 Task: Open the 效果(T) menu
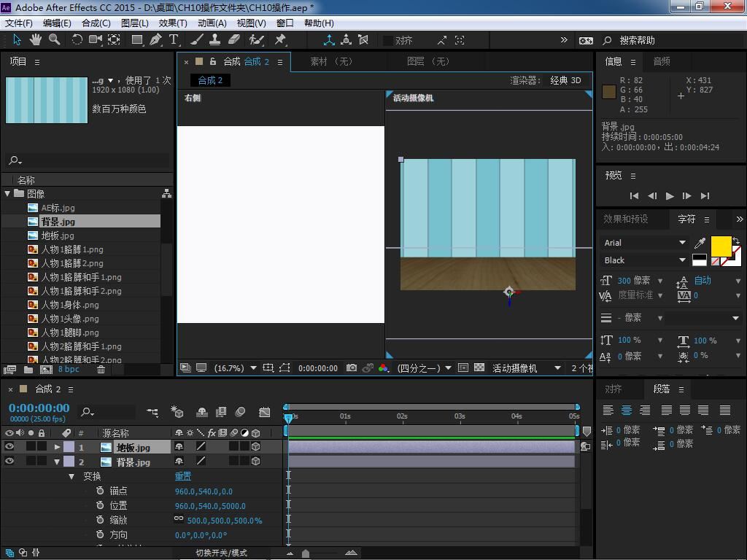click(173, 23)
